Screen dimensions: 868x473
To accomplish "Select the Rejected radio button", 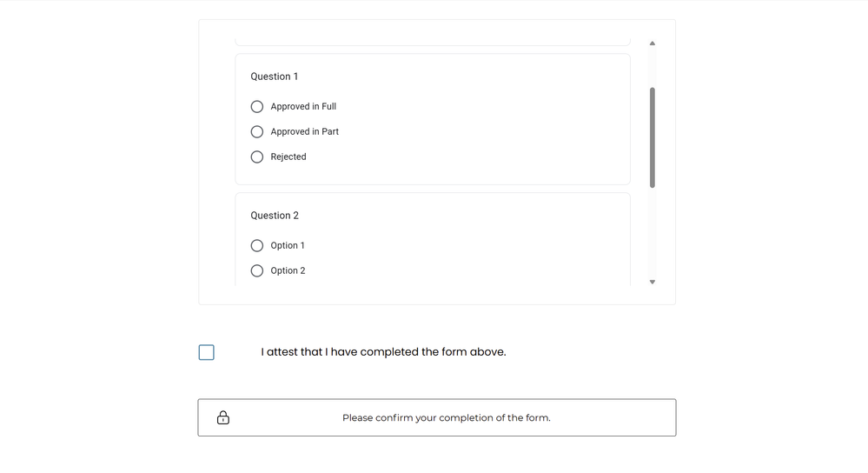I will click(257, 157).
